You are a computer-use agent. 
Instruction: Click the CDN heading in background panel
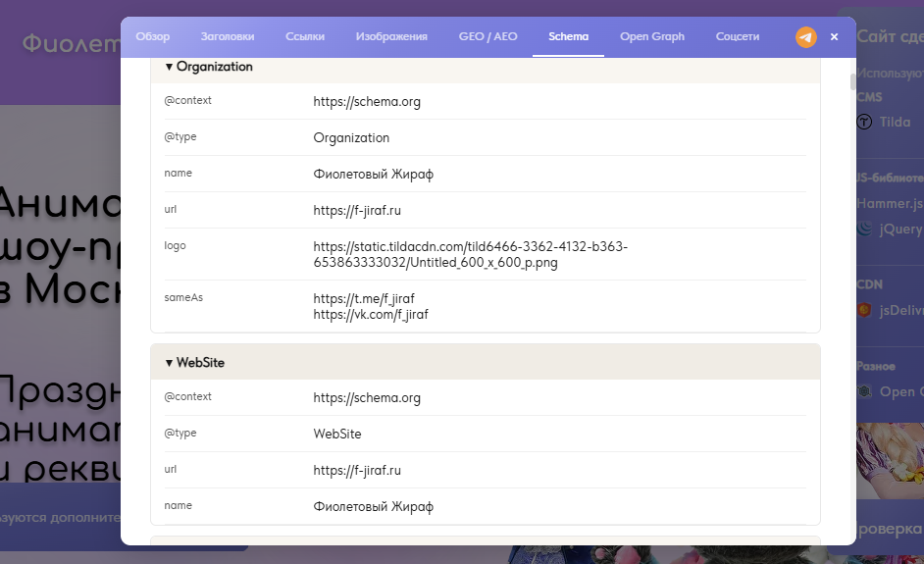(x=869, y=284)
